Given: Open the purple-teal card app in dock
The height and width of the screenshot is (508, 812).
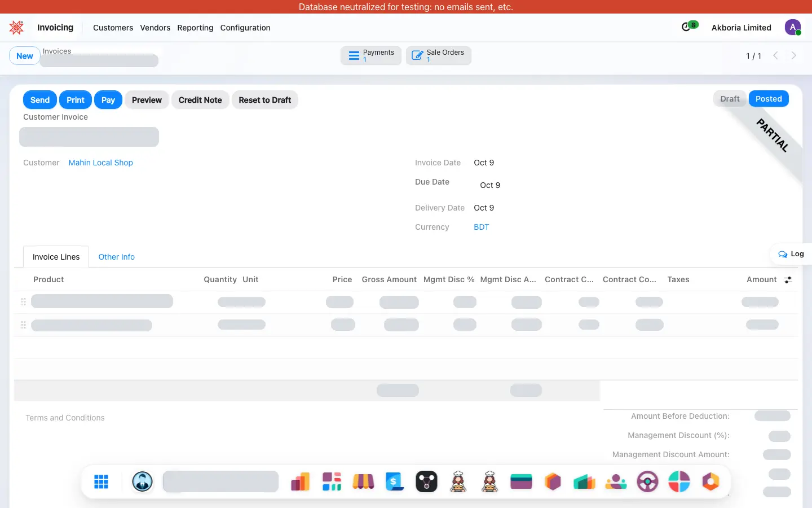Looking at the screenshot, I should pos(522,481).
